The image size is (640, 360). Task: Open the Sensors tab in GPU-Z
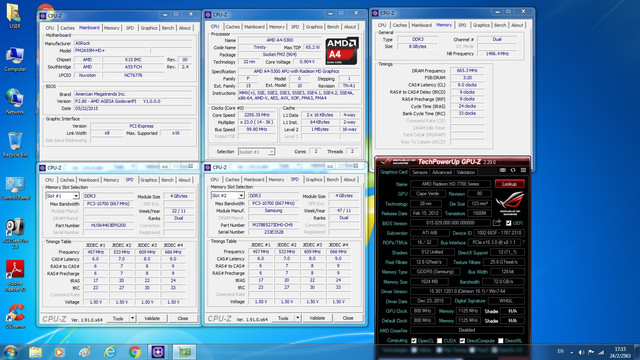420,172
